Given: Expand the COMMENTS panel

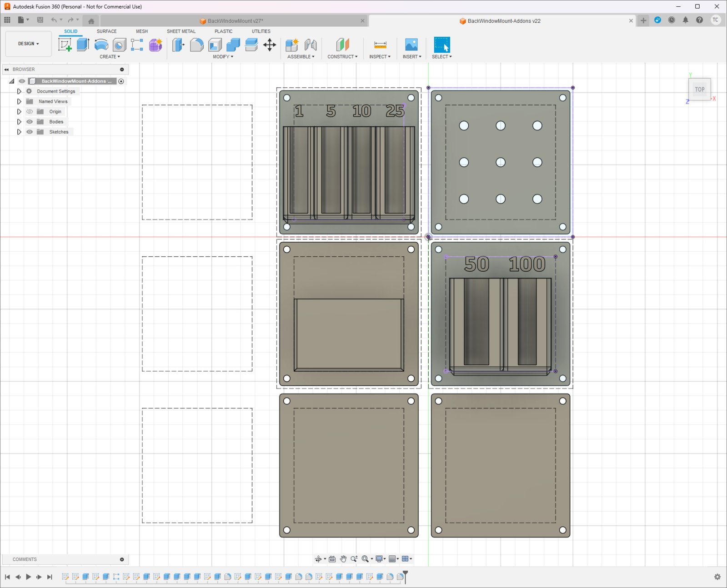Looking at the screenshot, I should [x=122, y=559].
